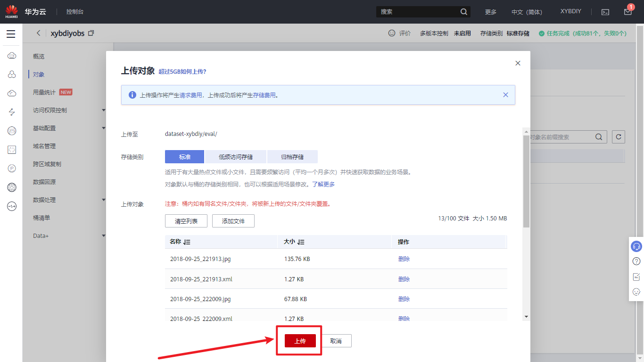
Task: Click the third left rail cloud gauge icon
Action: point(12,93)
